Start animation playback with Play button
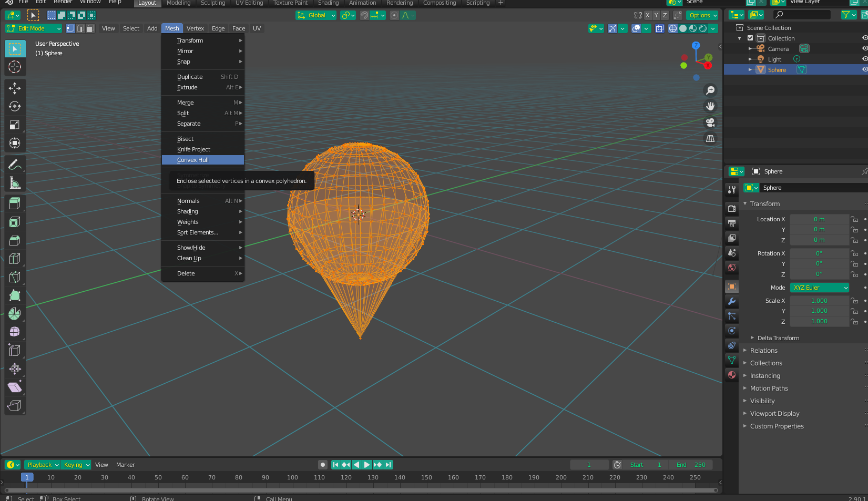Screen dimensions: 868x501 point(367,465)
